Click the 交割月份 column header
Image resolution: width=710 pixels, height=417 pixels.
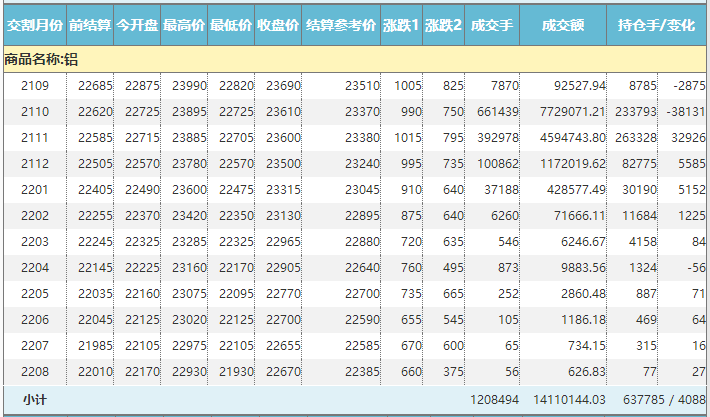click(34, 25)
